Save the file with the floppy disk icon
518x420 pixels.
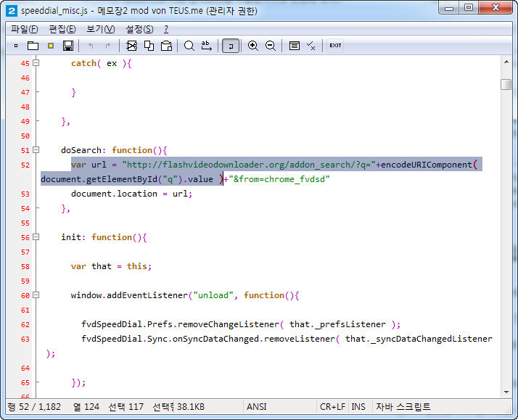[68, 46]
